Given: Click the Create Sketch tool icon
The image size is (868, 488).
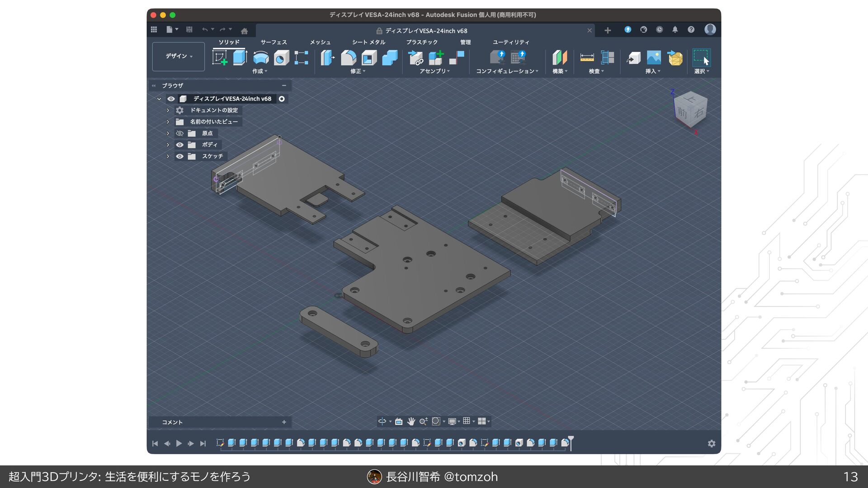Looking at the screenshot, I should pyautogui.click(x=220, y=58).
